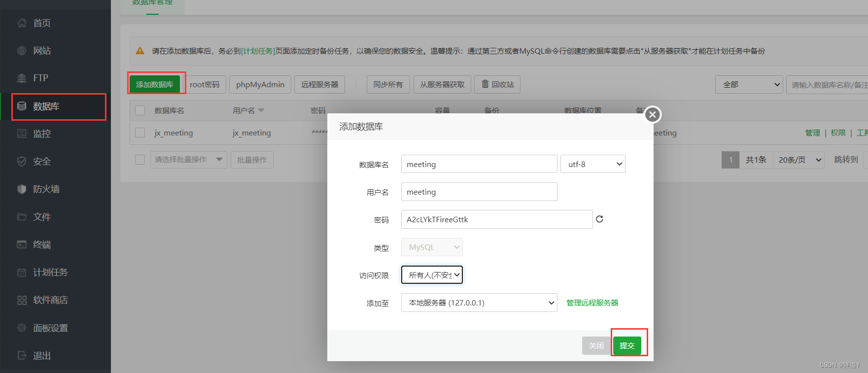Screen dimensions: 868x373
Task: Click the FTP sidebar icon
Action: point(22,78)
